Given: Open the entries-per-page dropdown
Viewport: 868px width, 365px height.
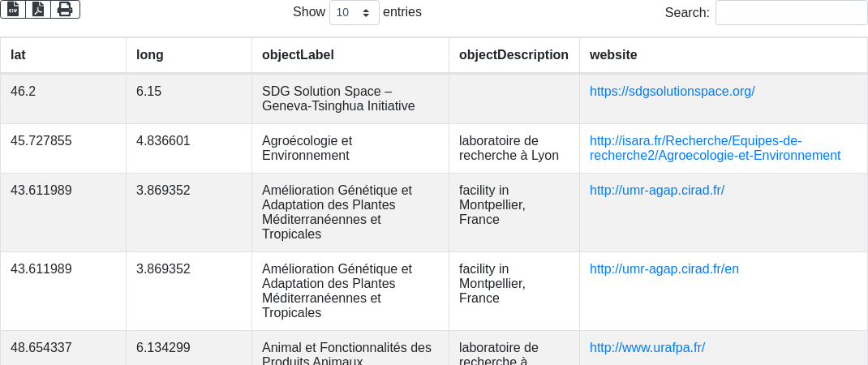Looking at the screenshot, I should coord(354,13).
